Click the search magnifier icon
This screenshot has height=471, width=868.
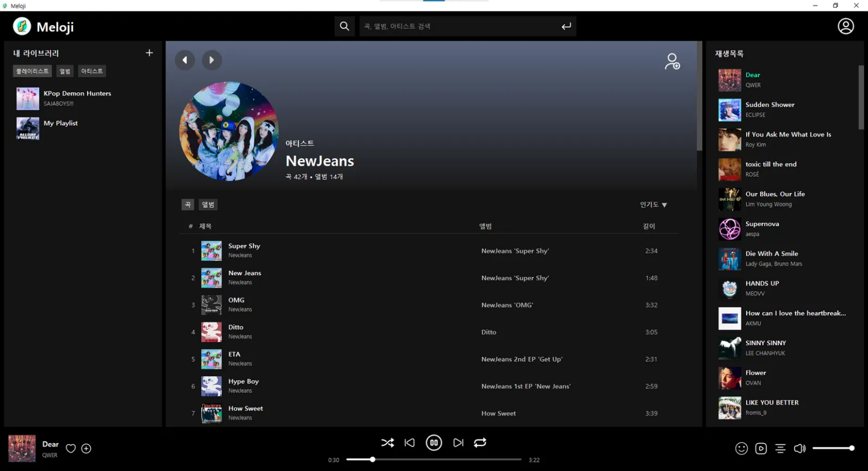click(x=344, y=26)
